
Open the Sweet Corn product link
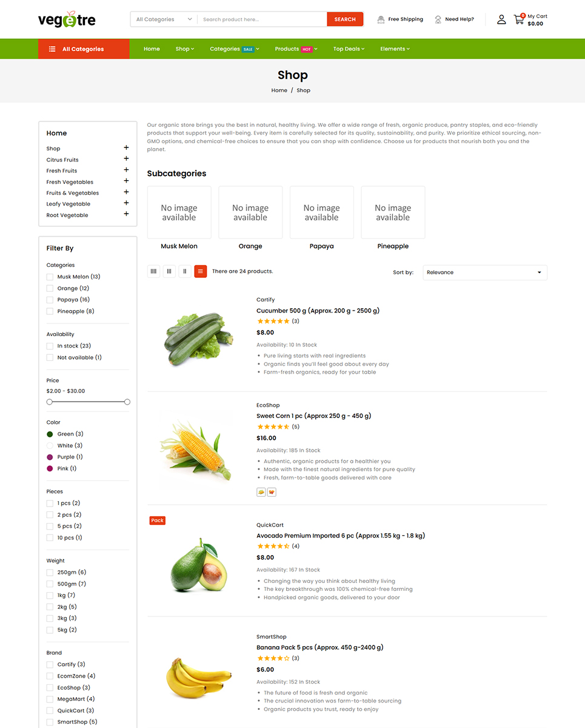pos(313,416)
